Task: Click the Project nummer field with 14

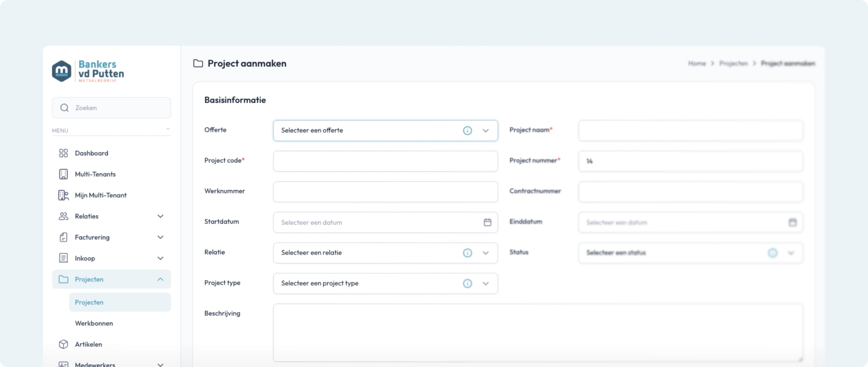Action: click(x=690, y=161)
